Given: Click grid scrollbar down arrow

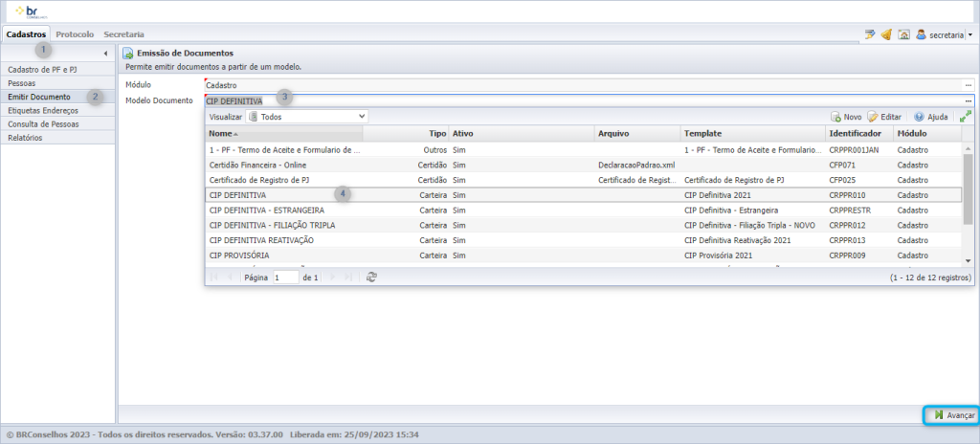Looking at the screenshot, I should coord(969,260).
